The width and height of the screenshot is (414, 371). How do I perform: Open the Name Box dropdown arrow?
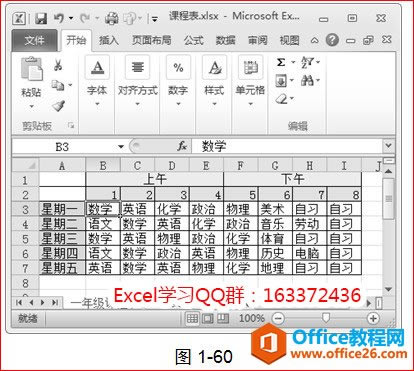[121, 146]
